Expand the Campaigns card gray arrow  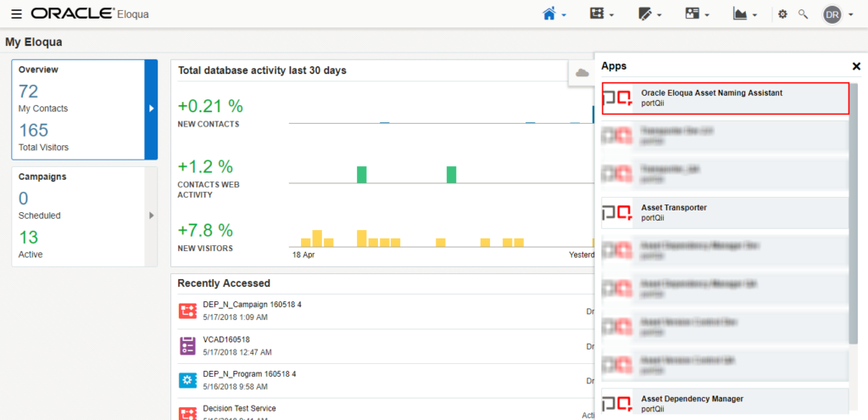coord(151,216)
